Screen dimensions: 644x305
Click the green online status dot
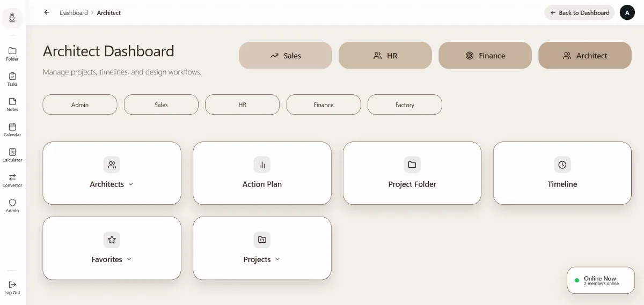click(x=577, y=280)
